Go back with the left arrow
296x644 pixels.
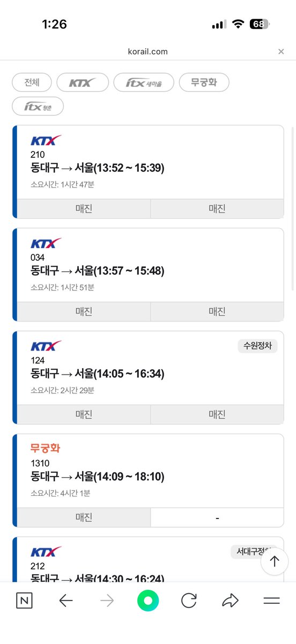[65, 601]
